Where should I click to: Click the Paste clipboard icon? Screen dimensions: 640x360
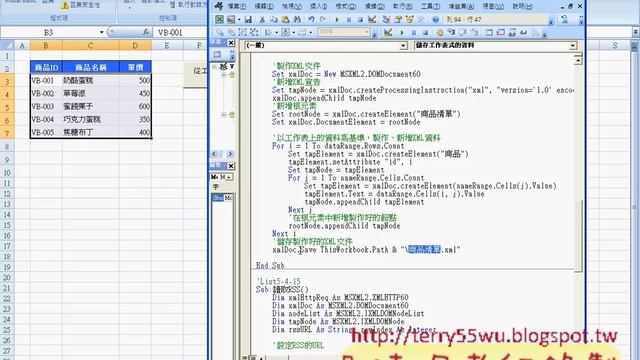click(x=285, y=19)
